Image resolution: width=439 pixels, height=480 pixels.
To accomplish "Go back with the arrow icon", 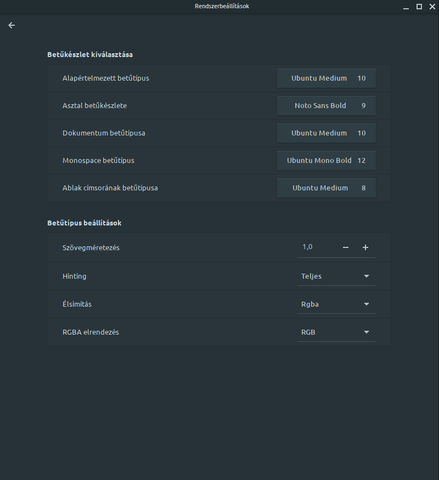I will click(12, 25).
